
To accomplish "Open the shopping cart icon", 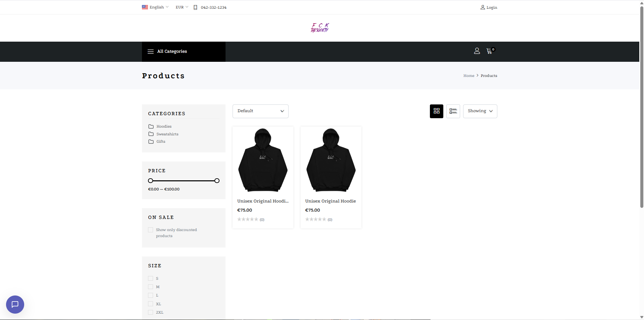I will point(489,51).
